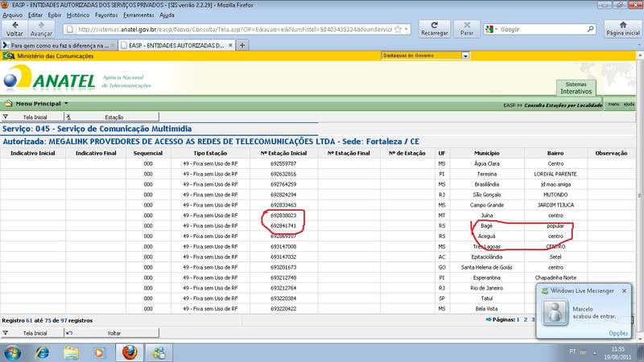Switch to 'Para qem como eu faz' tab
Viewport: 644px width, 362px height.
pyautogui.click(x=59, y=45)
